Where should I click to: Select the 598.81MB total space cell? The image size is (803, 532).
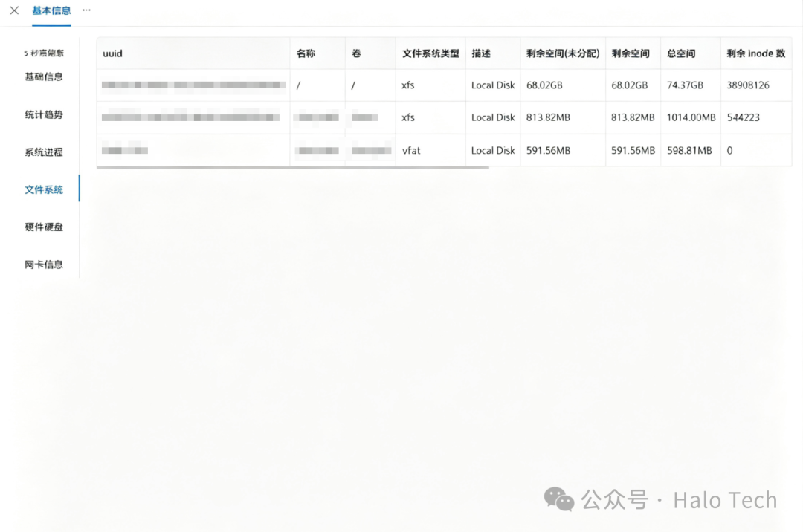(689, 150)
